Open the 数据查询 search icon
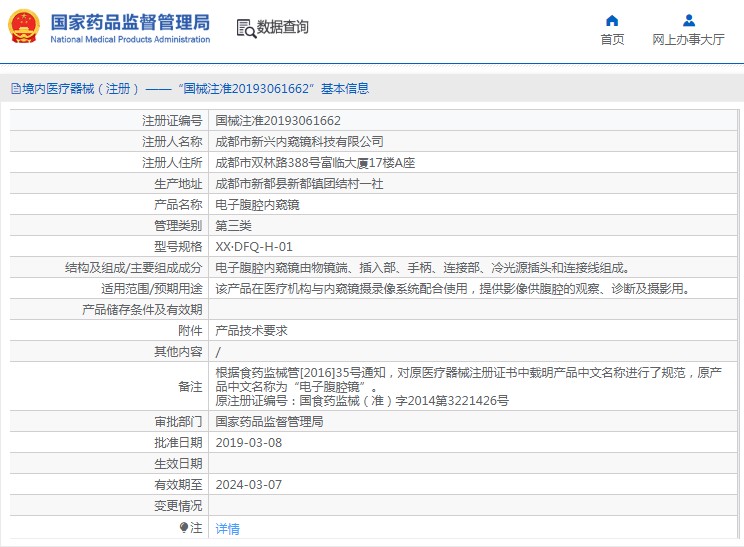Image resolution: width=744 pixels, height=547 pixels. click(x=246, y=28)
